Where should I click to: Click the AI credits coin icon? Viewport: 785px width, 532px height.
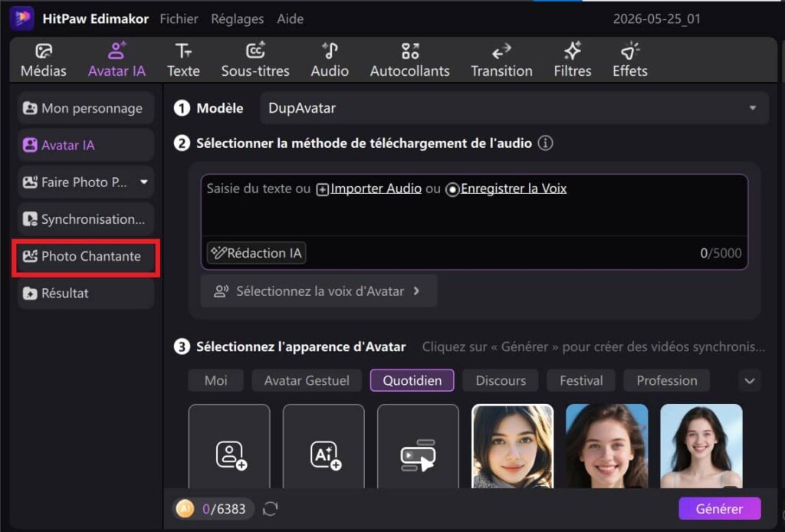pyautogui.click(x=185, y=509)
